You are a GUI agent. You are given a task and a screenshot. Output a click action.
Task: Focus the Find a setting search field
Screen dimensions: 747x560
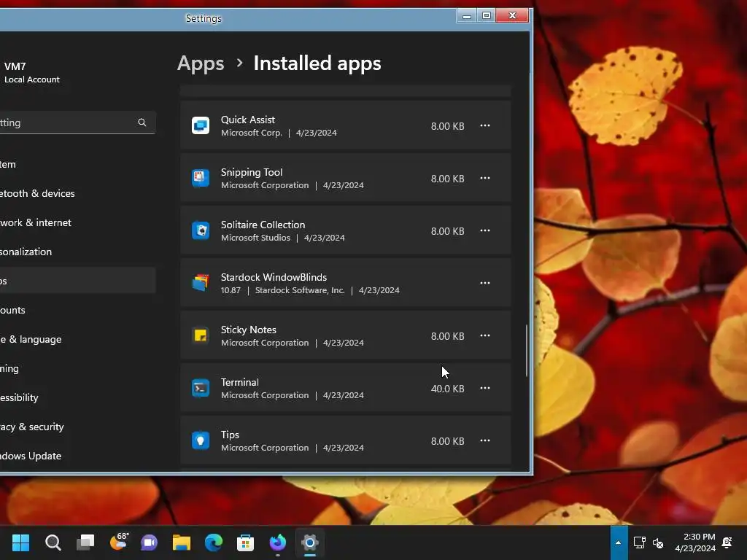coord(77,122)
